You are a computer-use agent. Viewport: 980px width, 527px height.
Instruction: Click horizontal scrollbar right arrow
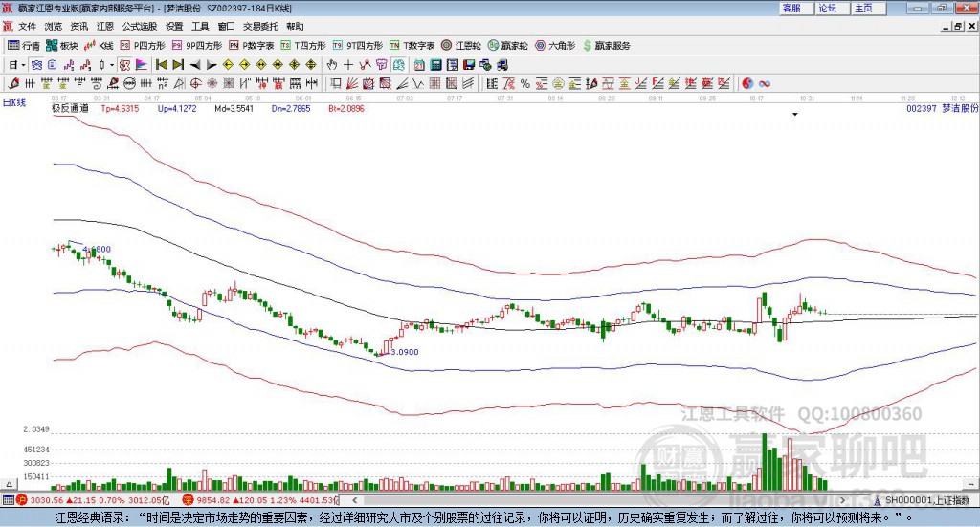point(842,500)
